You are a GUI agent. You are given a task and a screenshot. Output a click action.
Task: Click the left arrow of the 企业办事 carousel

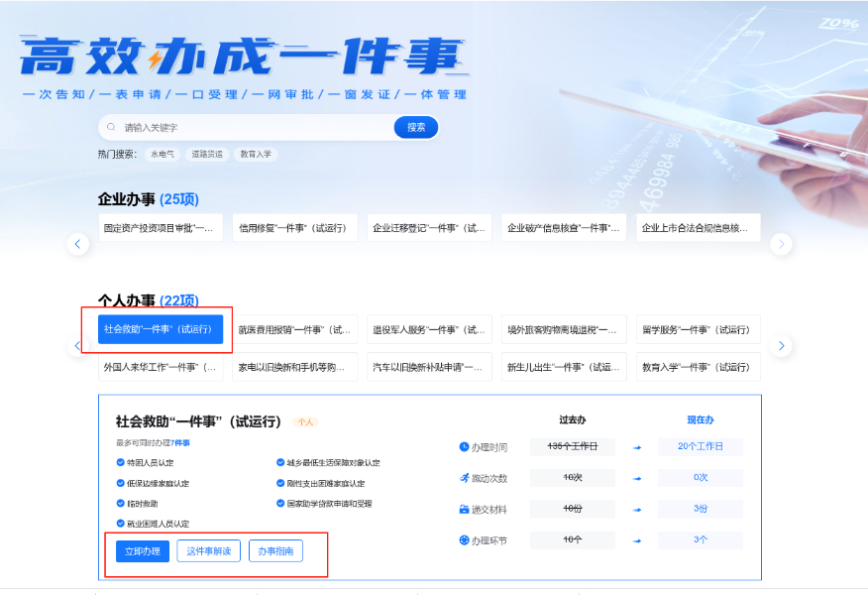[78, 244]
